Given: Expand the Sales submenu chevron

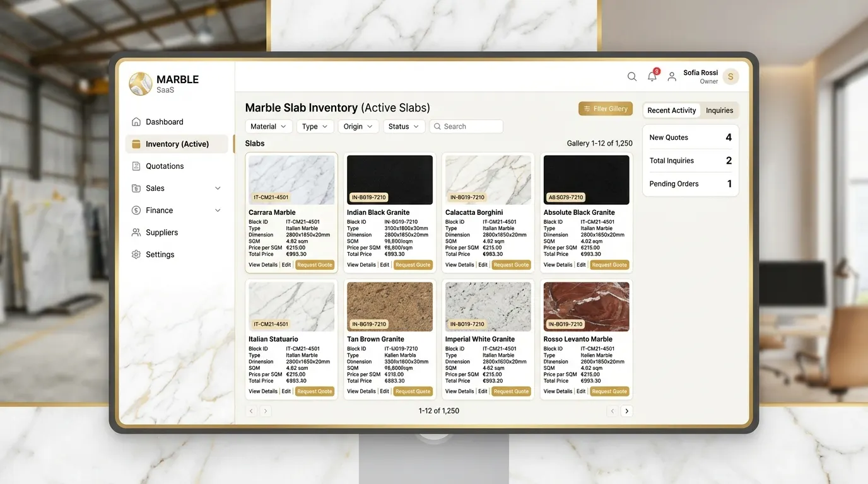Looking at the screenshot, I should tap(218, 188).
